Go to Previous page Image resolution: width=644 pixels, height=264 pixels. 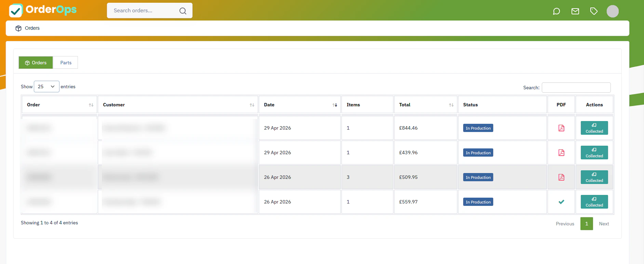[x=565, y=224]
